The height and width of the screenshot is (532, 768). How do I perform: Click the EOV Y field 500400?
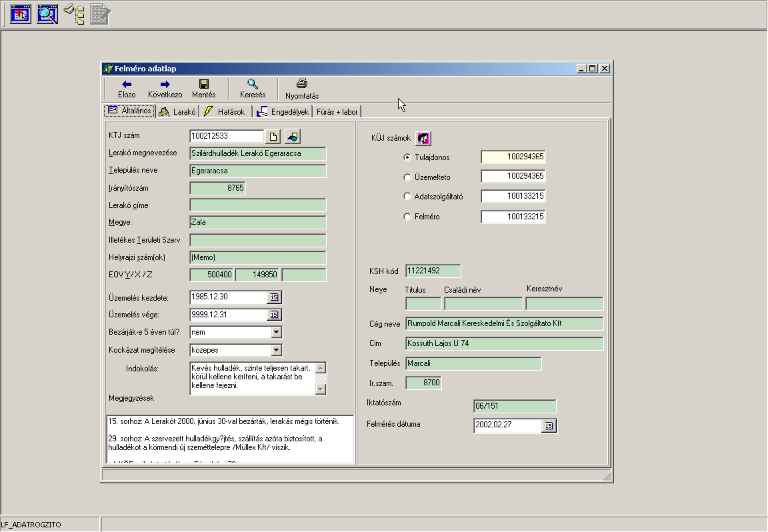[211, 275]
